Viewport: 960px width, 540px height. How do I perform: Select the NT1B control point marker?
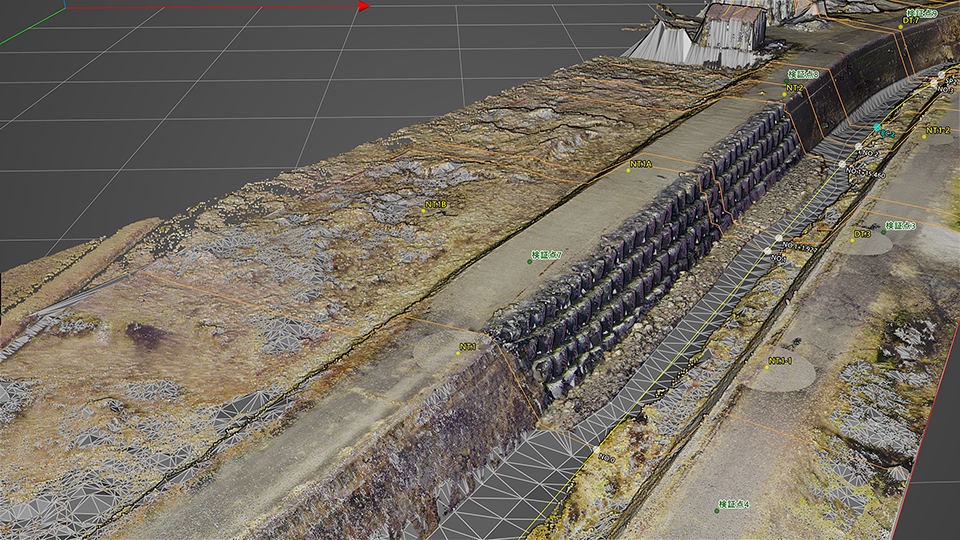click(424, 211)
